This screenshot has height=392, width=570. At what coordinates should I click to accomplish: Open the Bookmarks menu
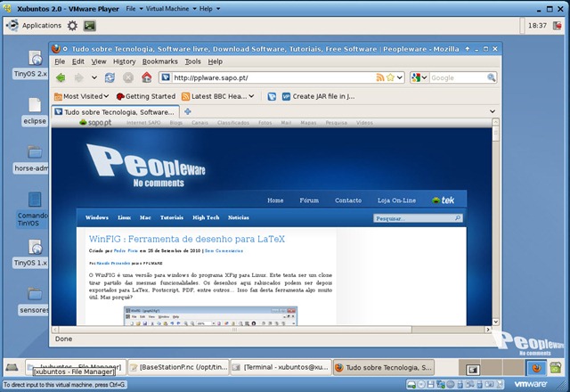(160, 61)
